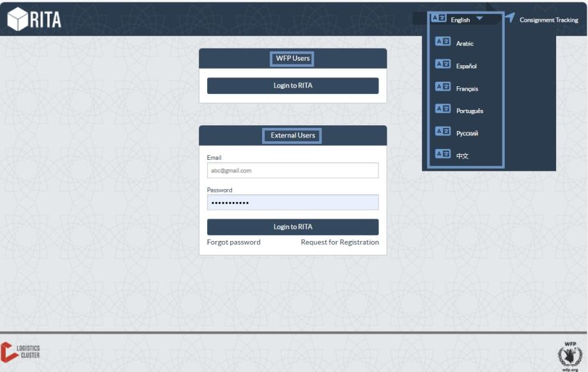Choose 中文 from language list
Image resolution: width=588 pixels, height=372 pixels.
462,156
